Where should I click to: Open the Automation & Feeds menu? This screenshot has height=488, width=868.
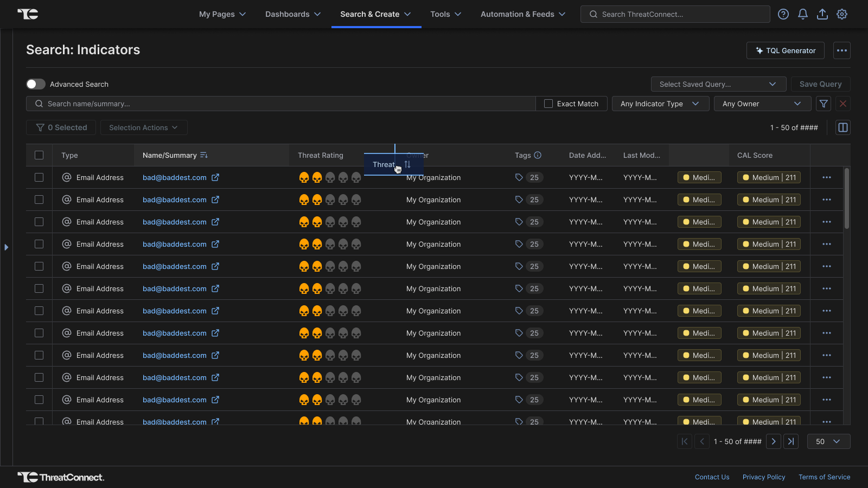(523, 14)
